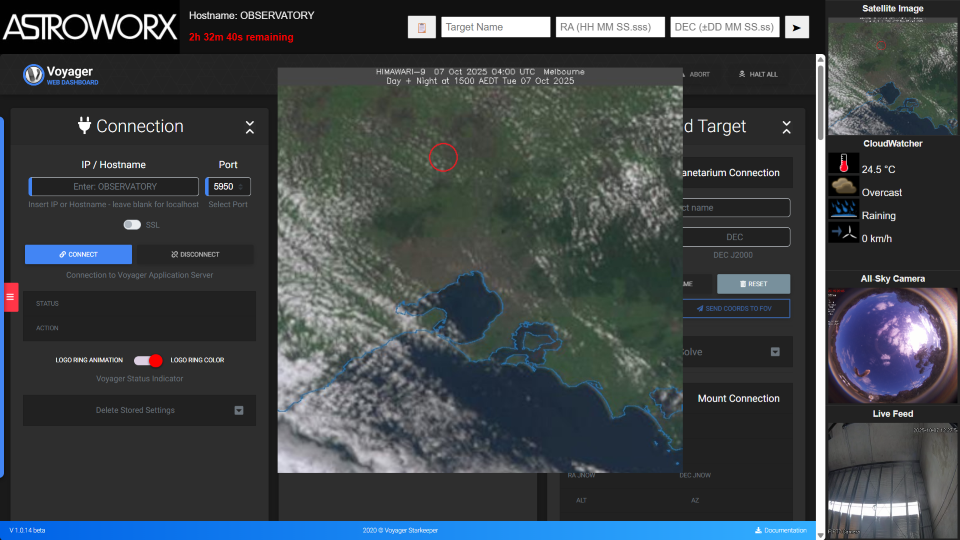960x540 pixels.
Task: Collapse the Connection panel
Action: click(250, 127)
